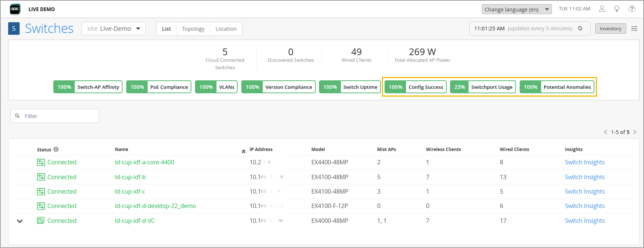Click the Mist robot logo icon
The image size is (644, 248).
[15, 9]
